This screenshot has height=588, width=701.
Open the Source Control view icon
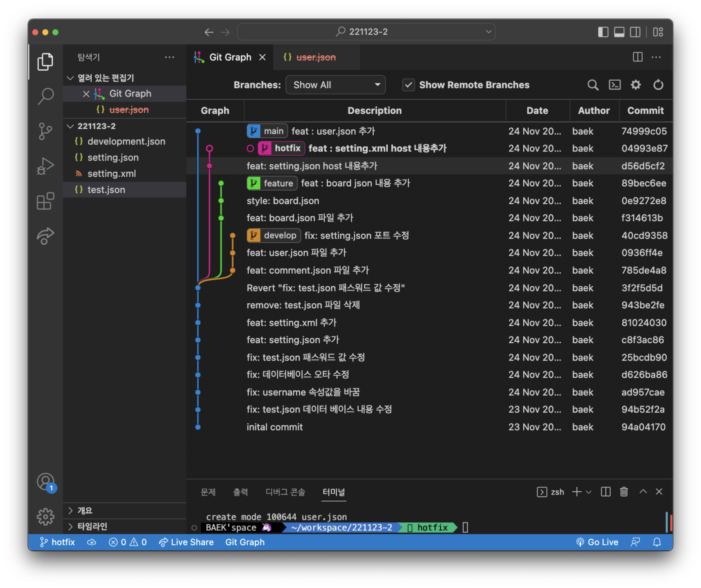[x=45, y=131]
